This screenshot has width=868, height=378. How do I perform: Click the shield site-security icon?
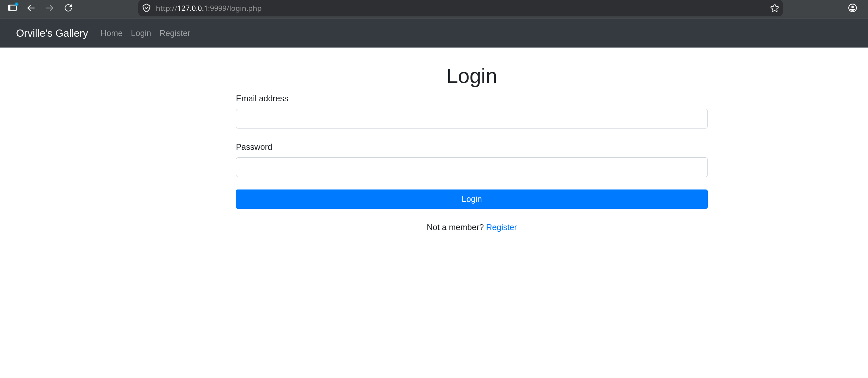(146, 8)
